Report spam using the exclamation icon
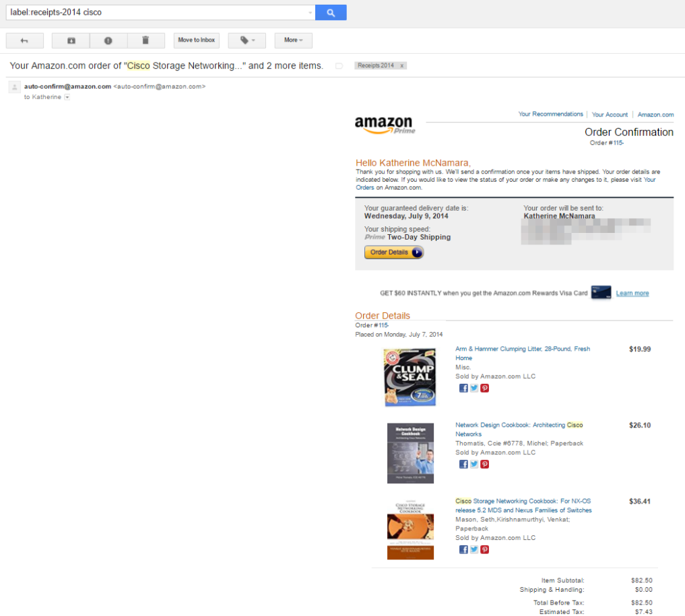 point(108,40)
